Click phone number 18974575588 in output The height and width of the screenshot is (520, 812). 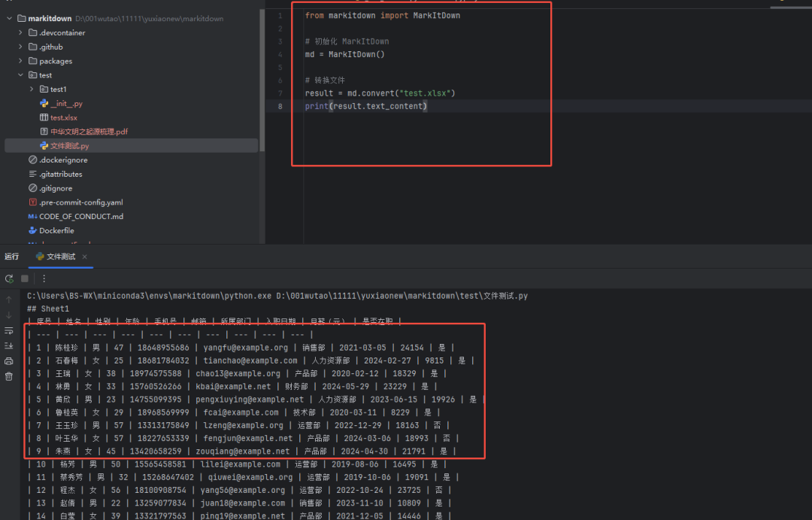click(156, 374)
